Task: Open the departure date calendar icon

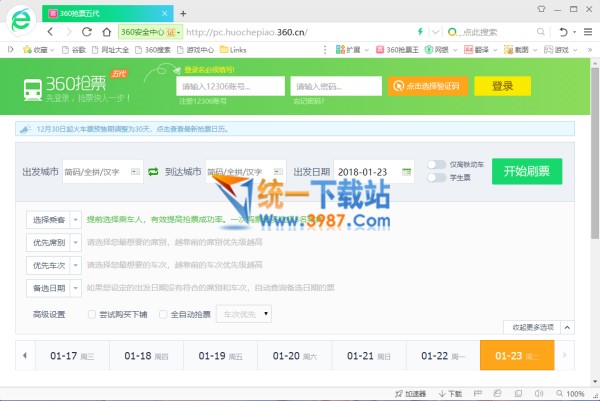Action: tap(407, 172)
